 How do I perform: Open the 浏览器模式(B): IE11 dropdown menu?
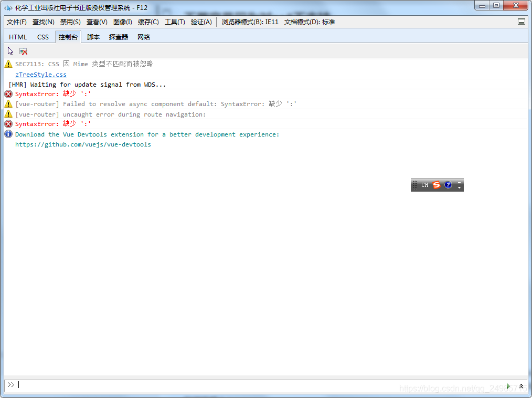point(250,22)
